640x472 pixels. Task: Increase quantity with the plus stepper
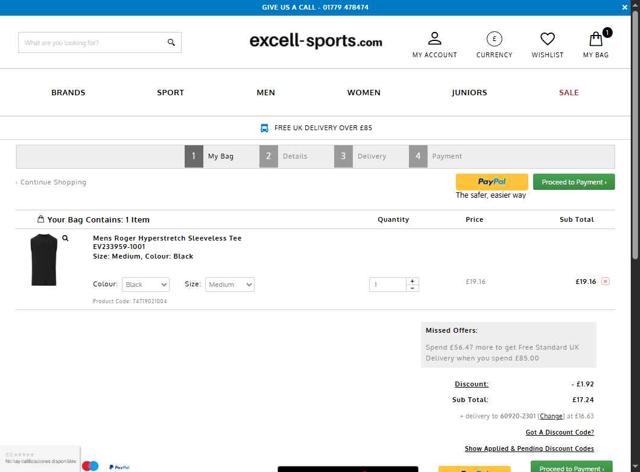tap(412, 281)
